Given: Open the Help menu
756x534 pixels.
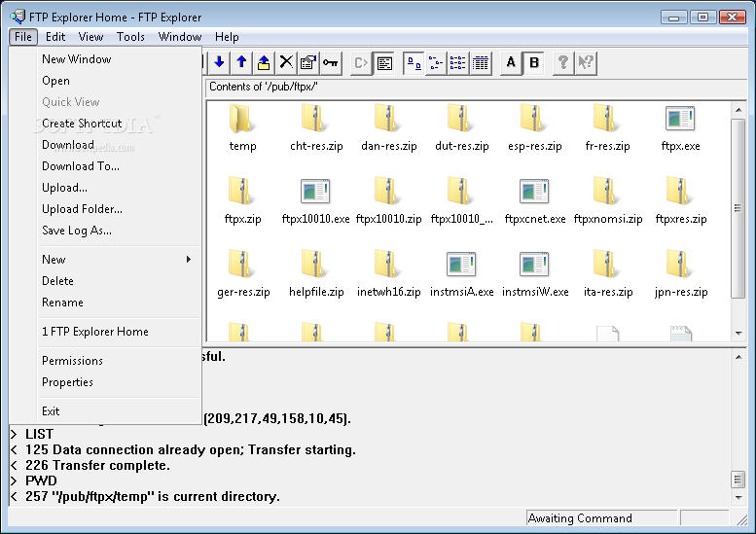Looking at the screenshot, I should pyautogui.click(x=227, y=37).
